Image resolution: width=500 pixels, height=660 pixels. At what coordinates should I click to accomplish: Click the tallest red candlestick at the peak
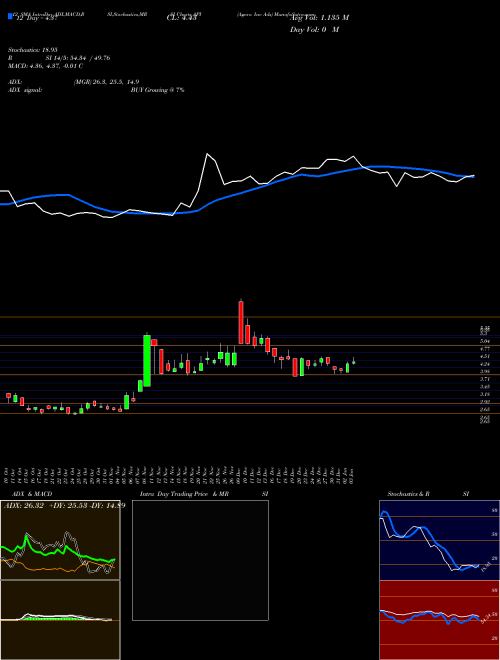pyautogui.click(x=241, y=322)
